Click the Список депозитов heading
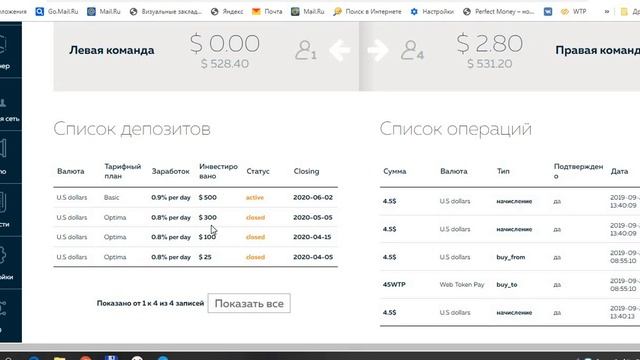Screen dimensions: 640x360 pyautogui.click(x=132, y=129)
